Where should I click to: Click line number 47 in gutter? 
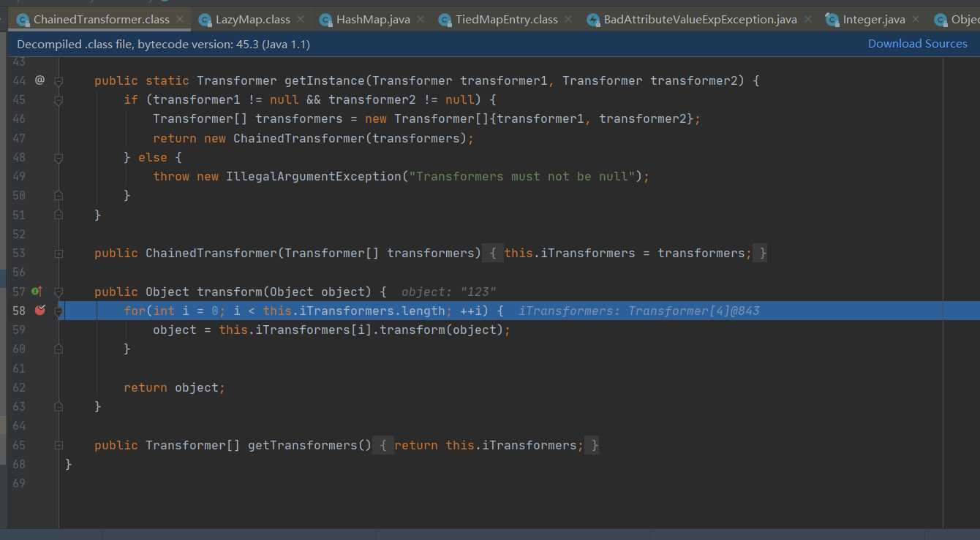(x=19, y=138)
